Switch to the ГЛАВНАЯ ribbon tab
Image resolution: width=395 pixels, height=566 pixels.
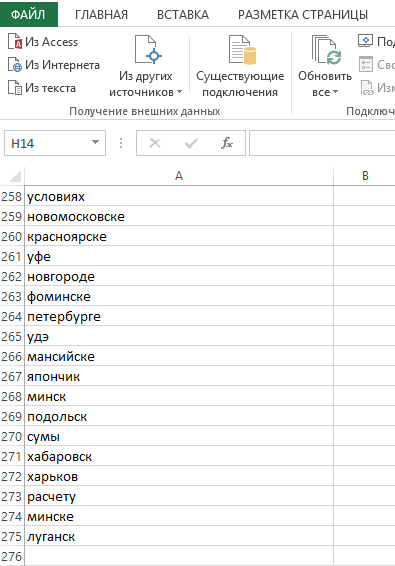click(x=101, y=14)
